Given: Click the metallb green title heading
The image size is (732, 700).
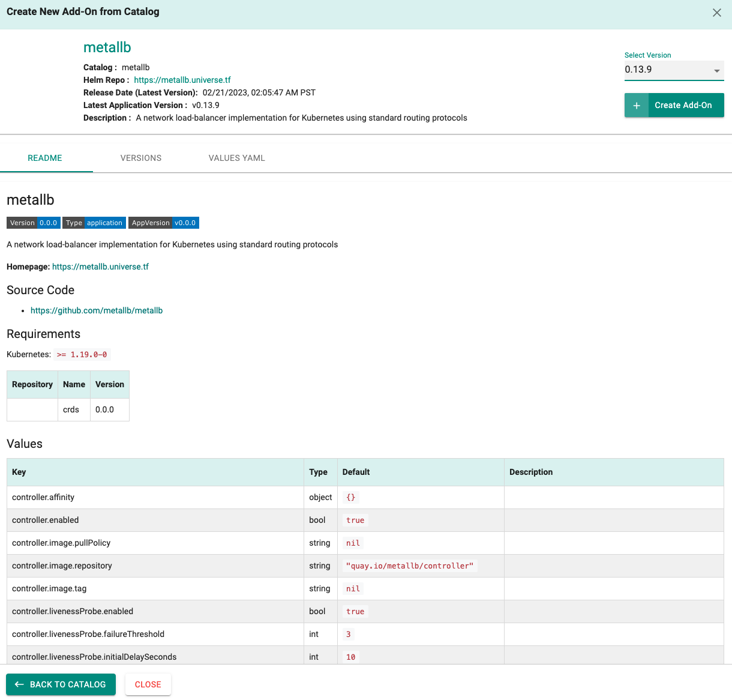Looking at the screenshot, I should coord(107,47).
